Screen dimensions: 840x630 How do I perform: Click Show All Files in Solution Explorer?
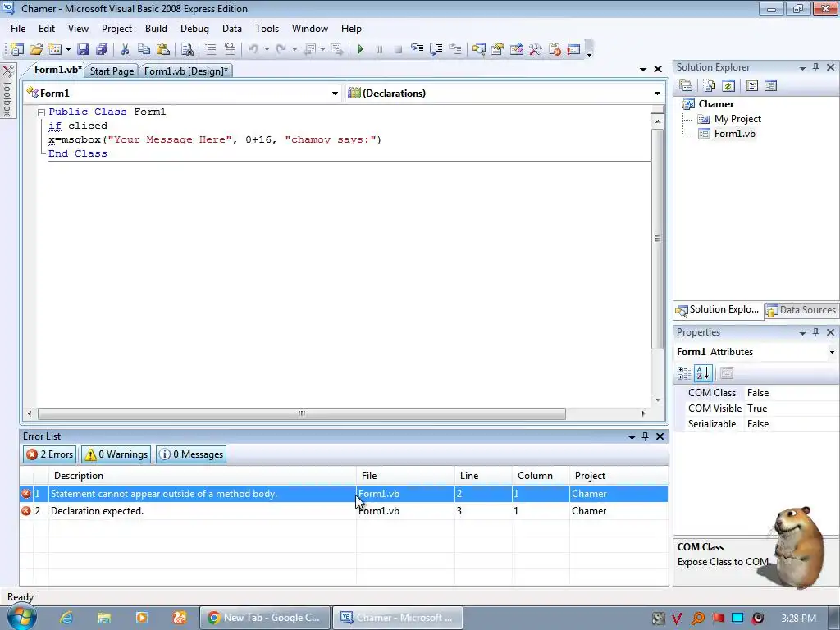pos(710,85)
